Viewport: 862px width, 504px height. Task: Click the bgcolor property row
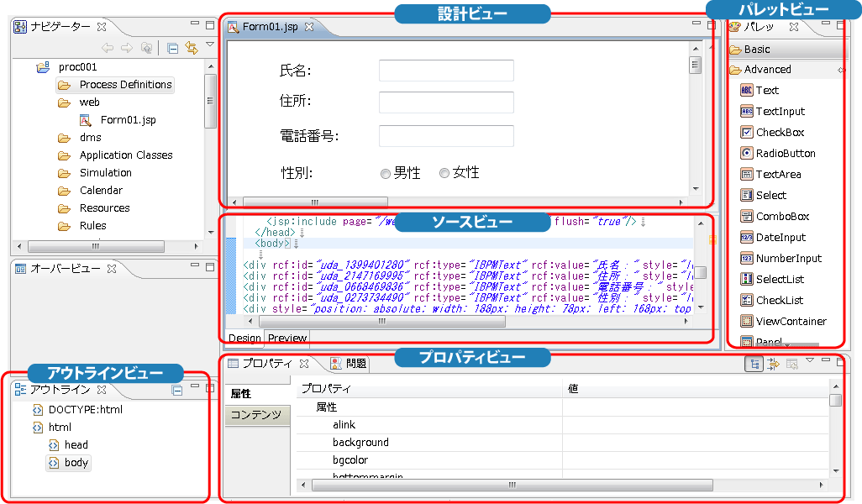click(562, 460)
